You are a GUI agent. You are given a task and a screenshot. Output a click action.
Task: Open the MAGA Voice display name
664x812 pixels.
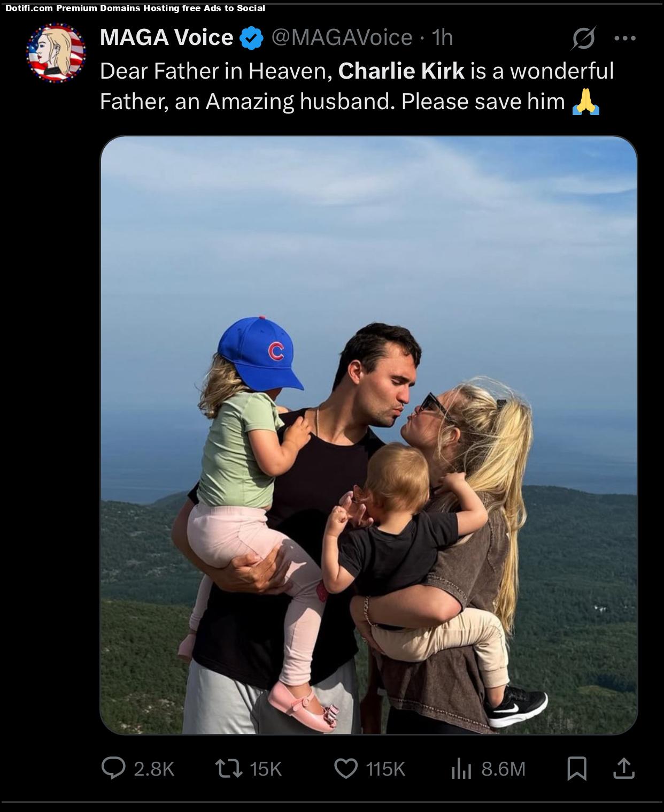(167, 37)
